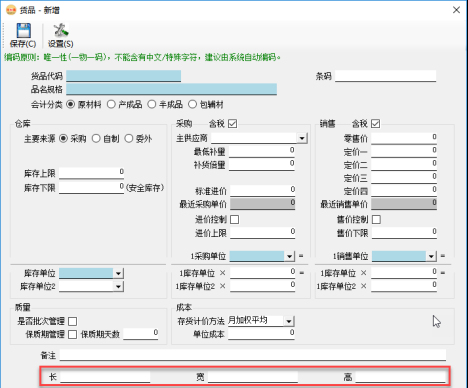Screen dimensions: 468x388
Task: Toggle the 采购 含税 checkbox
Action: click(233, 124)
